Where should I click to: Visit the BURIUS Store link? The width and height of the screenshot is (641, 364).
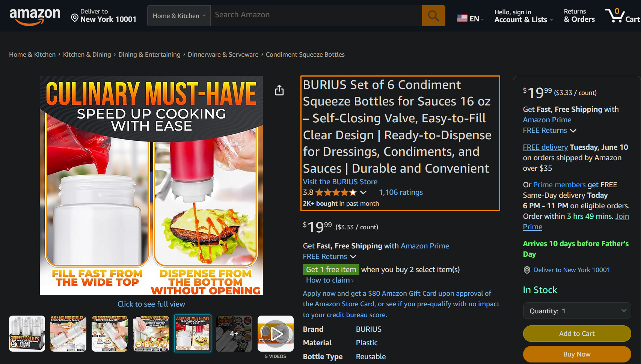[x=340, y=182]
